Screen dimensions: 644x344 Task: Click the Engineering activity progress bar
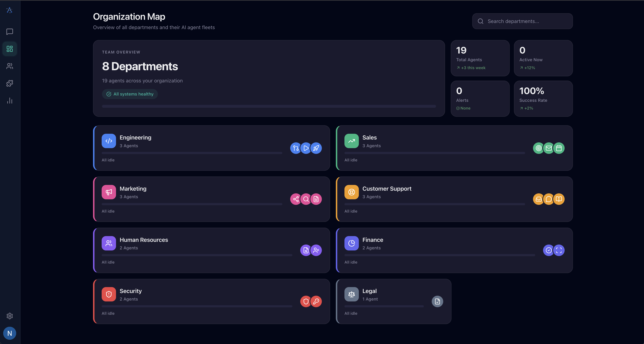pos(192,153)
